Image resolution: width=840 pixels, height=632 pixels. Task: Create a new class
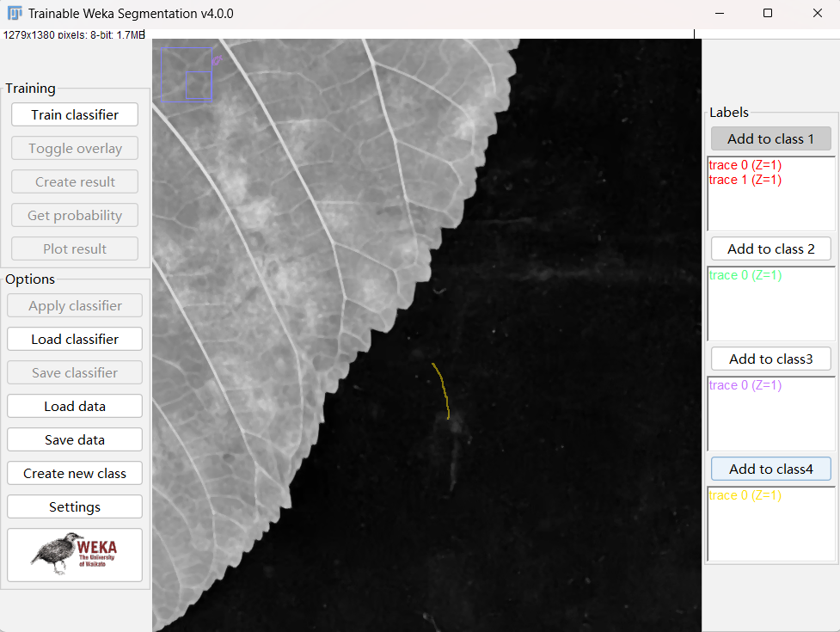pyautogui.click(x=74, y=473)
